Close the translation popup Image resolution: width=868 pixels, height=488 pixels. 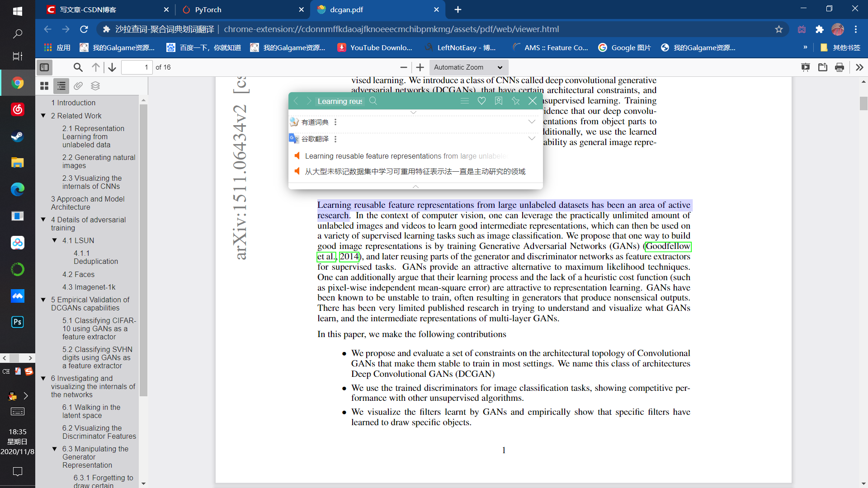point(533,101)
